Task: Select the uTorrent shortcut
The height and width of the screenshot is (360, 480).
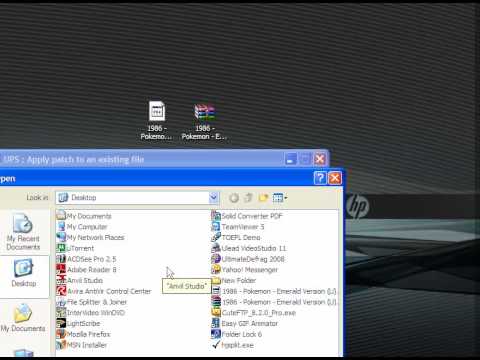Action: point(75,248)
